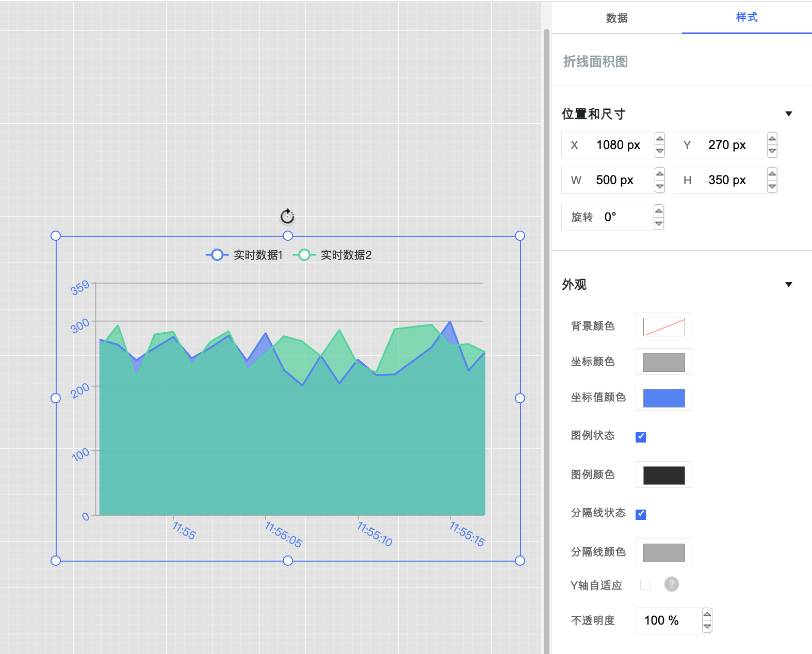Viewport: 812px width, 654px height.
Task: Open the 坐标颜色 gray color swatch
Action: coord(664,362)
